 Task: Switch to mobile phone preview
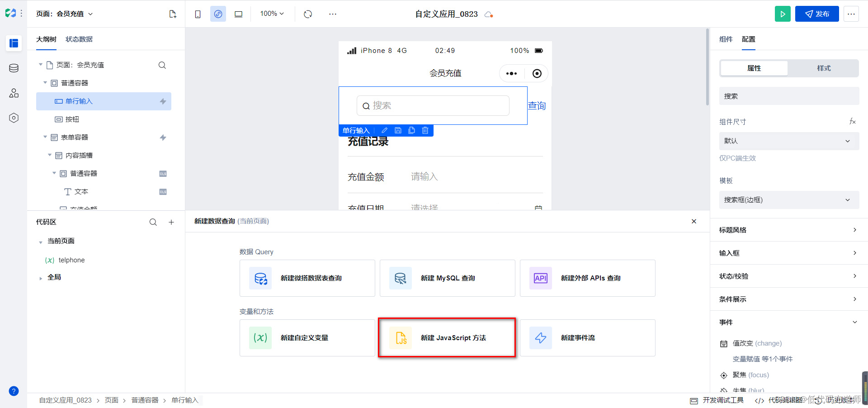pos(198,14)
